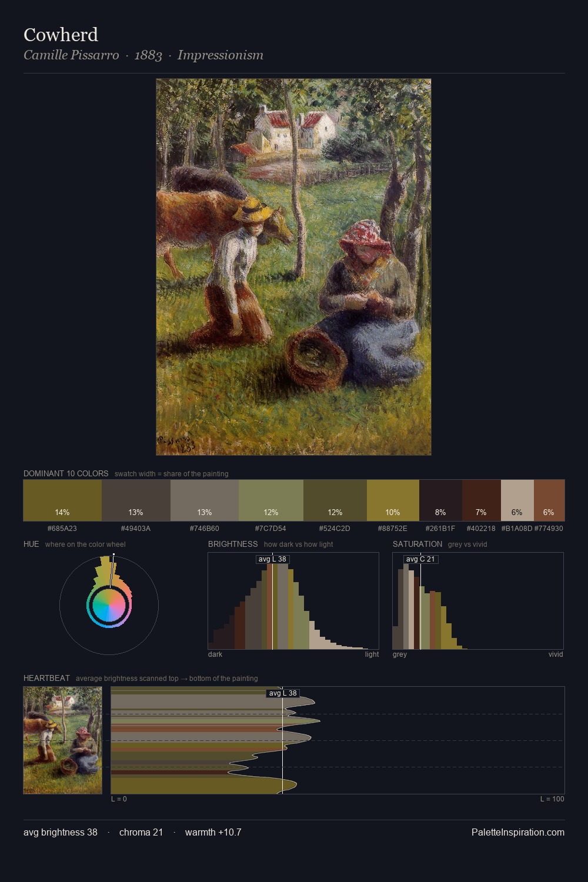Click 'where on the color wheel' caption
This screenshot has height=882, width=588.
(85, 544)
